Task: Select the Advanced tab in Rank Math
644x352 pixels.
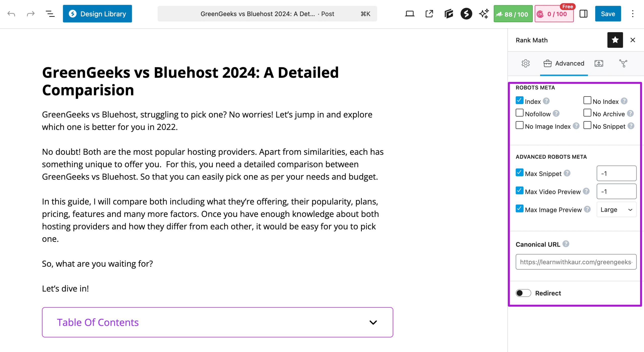Action: (564, 63)
